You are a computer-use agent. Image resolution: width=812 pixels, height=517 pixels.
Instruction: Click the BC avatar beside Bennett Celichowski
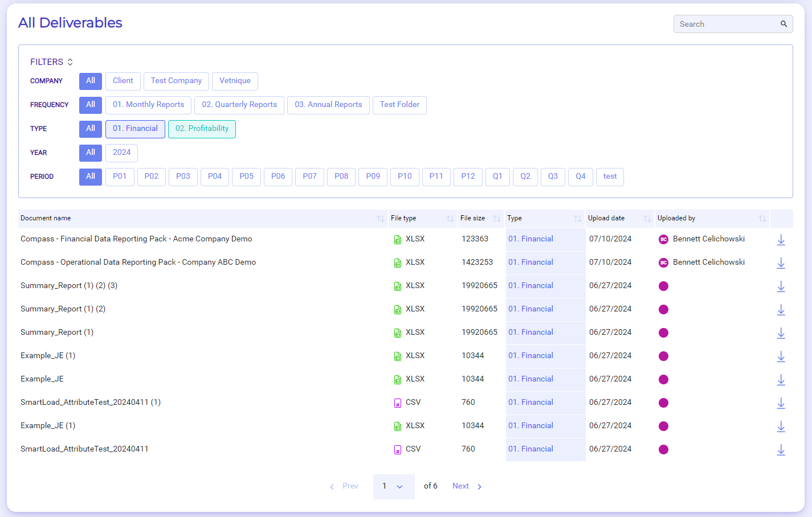pyautogui.click(x=663, y=239)
